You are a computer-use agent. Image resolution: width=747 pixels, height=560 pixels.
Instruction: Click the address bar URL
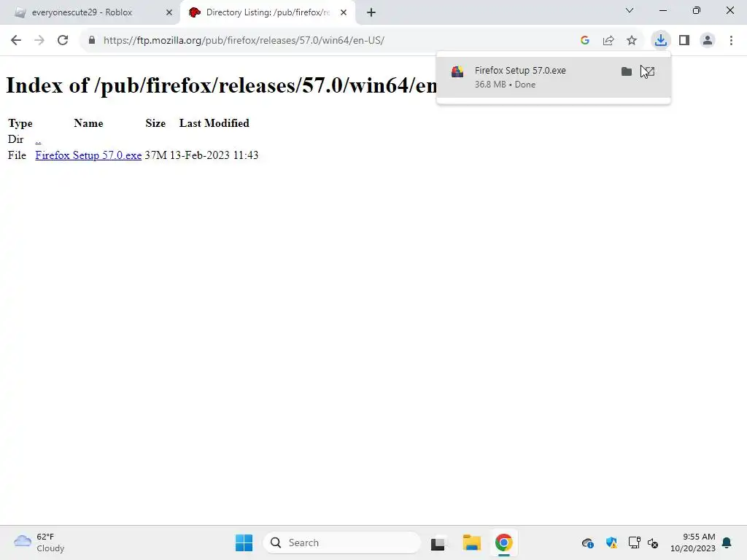click(244, 41)
